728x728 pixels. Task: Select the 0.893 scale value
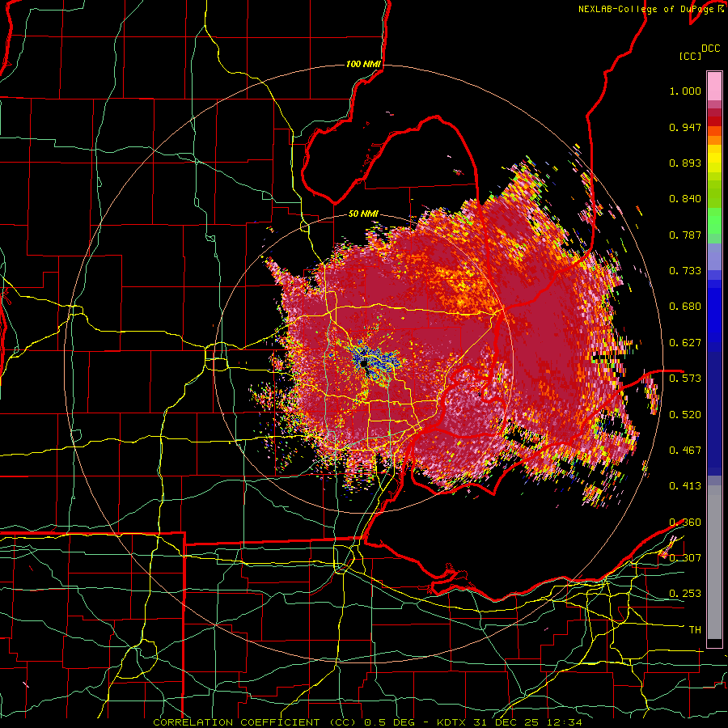pos(685,163)
